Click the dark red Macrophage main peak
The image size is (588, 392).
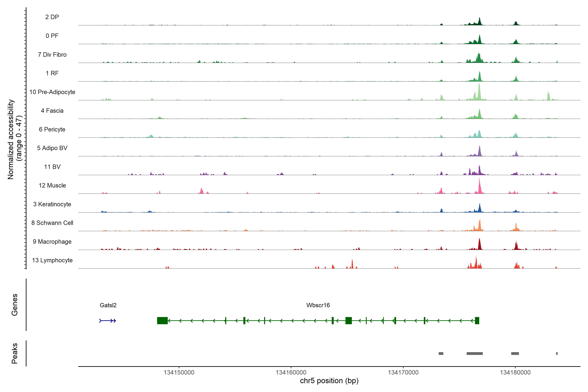click(x=480, y=245)
